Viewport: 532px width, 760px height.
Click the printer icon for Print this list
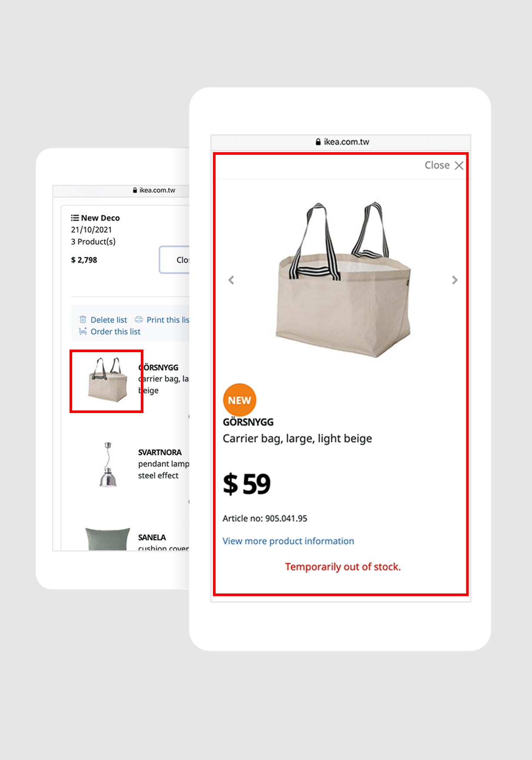[139, 320]
